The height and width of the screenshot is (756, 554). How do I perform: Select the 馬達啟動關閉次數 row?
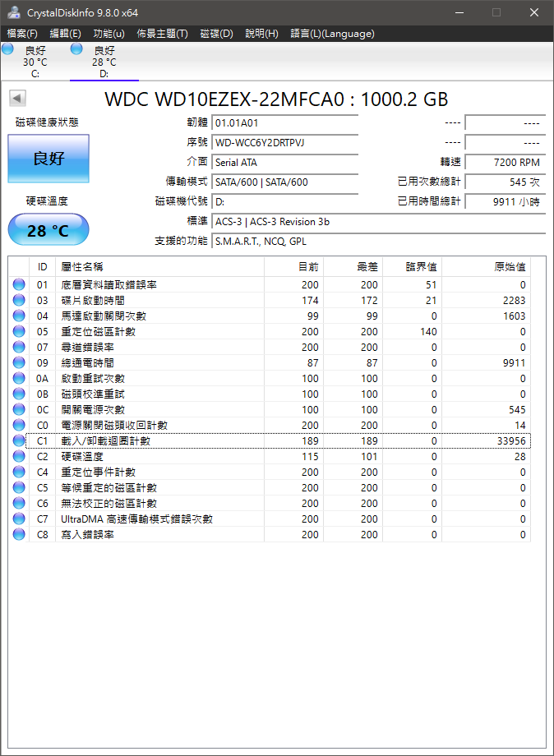pyautogui.click(x=270, y=316)
